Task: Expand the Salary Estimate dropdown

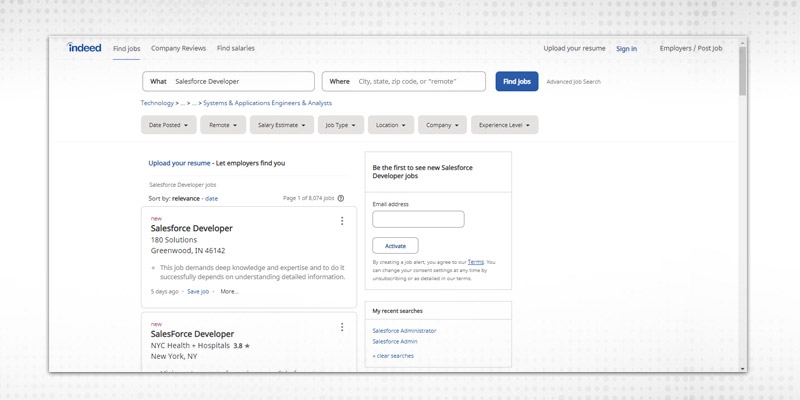Action: [x=282, y=125]
